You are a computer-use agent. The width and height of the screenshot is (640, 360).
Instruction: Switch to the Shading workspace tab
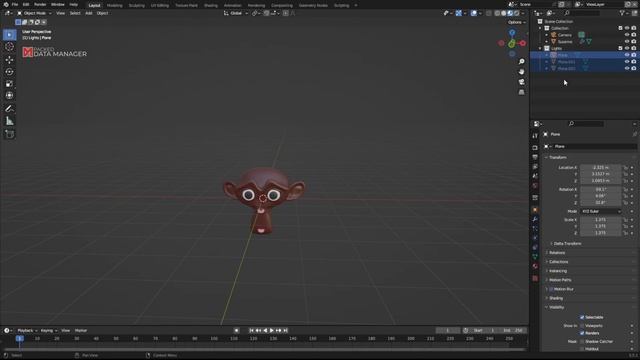(211, 5)
